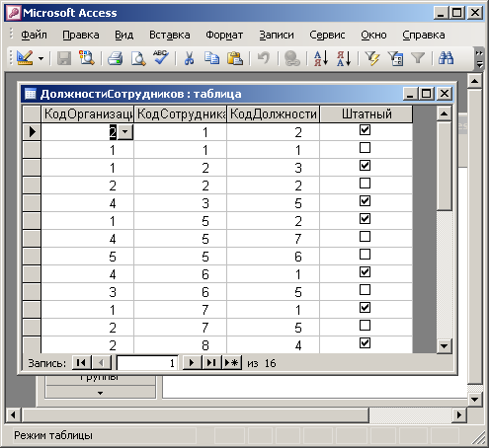Click the Apply Filter funnel icon
The width and height of the screenshot is (489, 448).
tap(418, 58)
